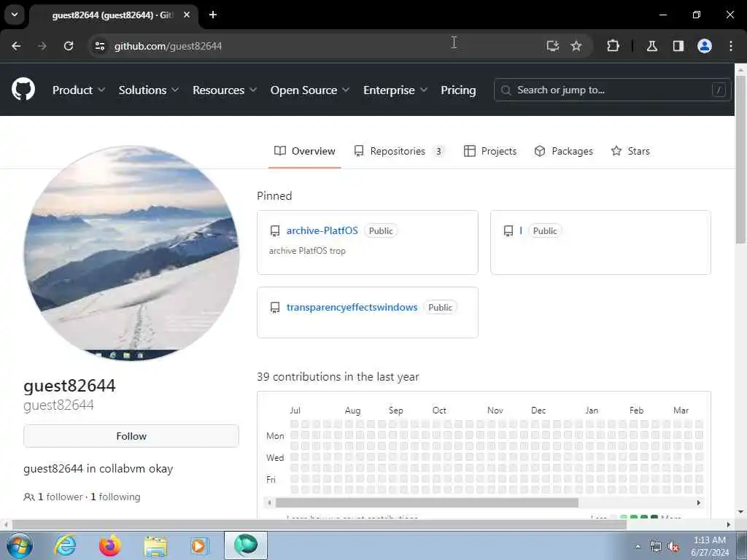Open Windows Media Player from taskbar
This screenshot has height=560, width=747.
(x=199, y=545)
